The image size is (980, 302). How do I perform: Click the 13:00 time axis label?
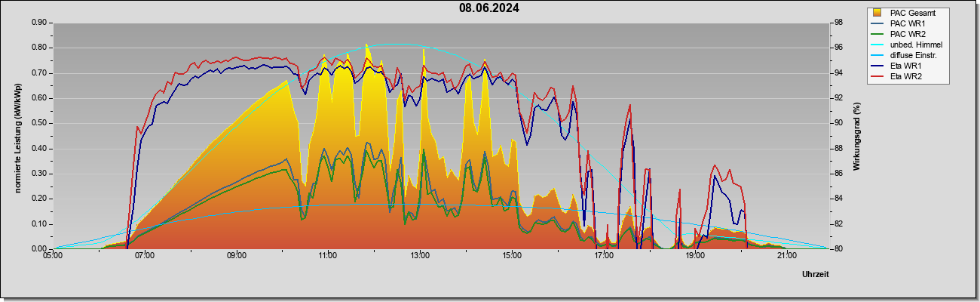(420, 256)
